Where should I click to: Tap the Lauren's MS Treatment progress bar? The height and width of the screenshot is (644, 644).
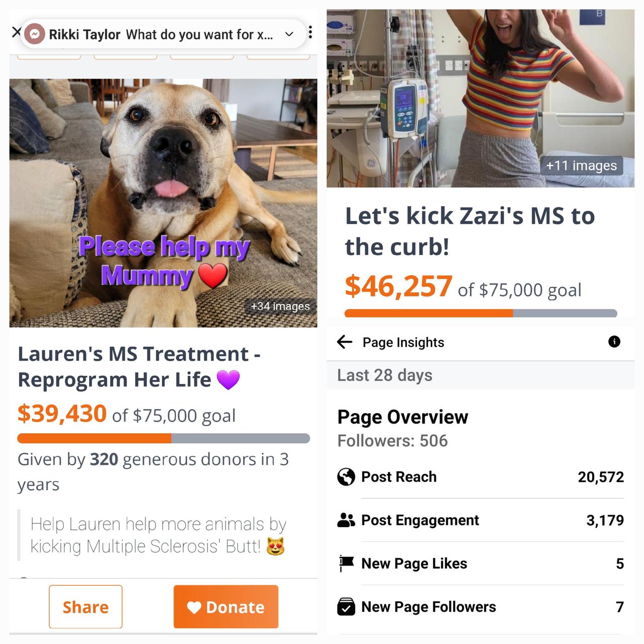164,438
